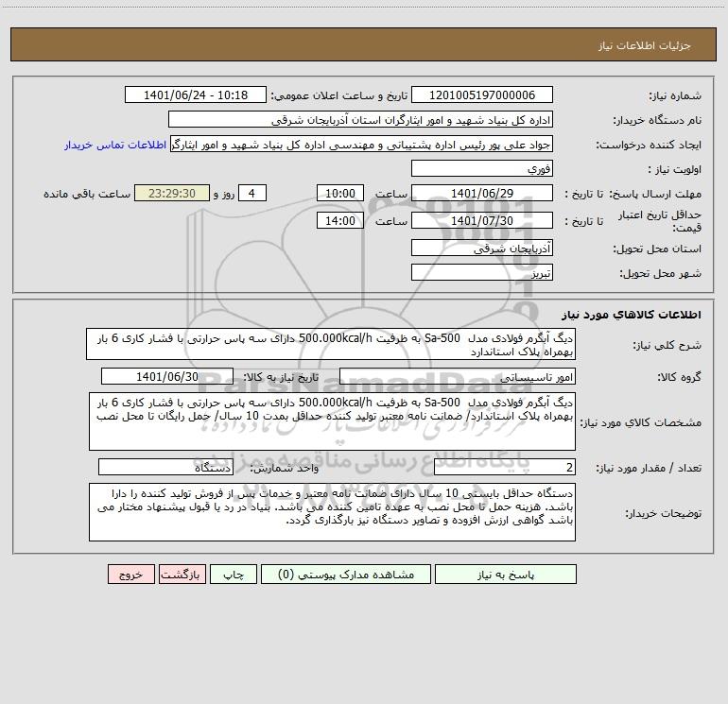Click the شرح کلی نیاز text box

tap(331, 344)
